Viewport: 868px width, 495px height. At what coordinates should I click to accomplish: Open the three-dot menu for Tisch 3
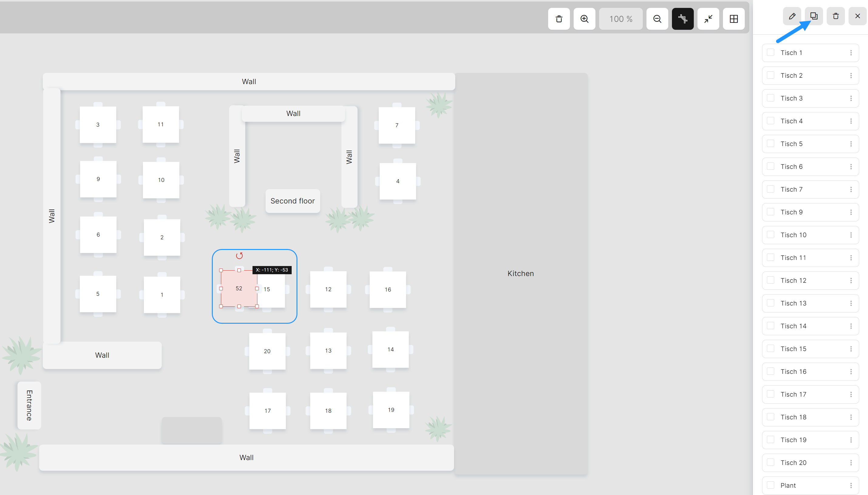[x=851, y=98]
